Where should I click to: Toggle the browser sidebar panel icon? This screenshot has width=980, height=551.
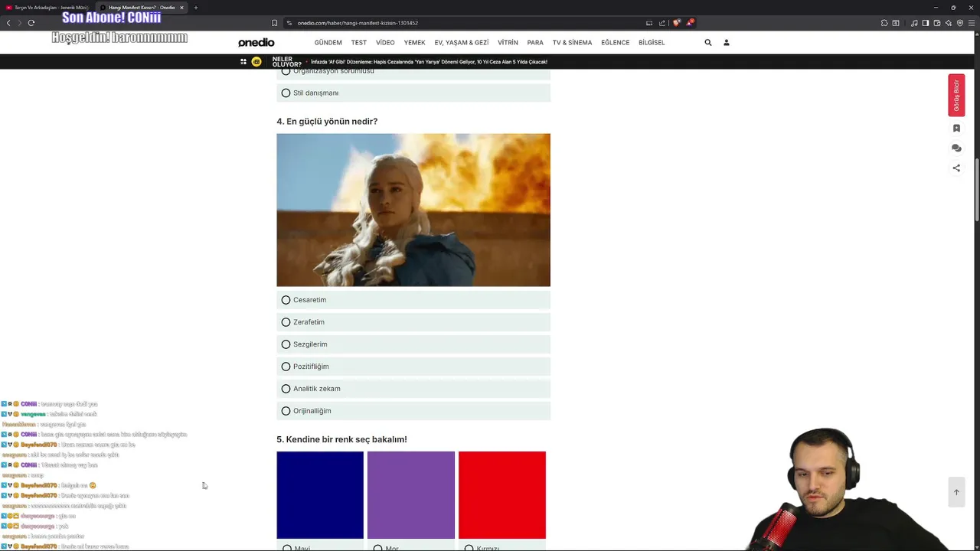coord(926,23)
